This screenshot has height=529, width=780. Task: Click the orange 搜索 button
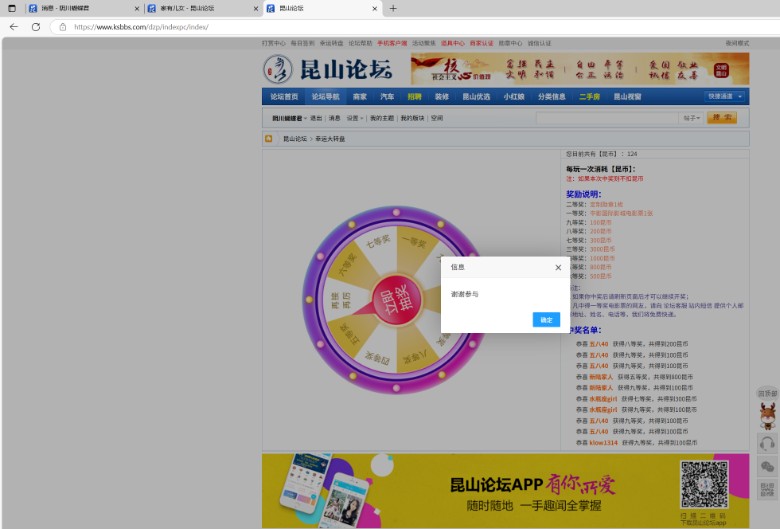coord(721,118)
